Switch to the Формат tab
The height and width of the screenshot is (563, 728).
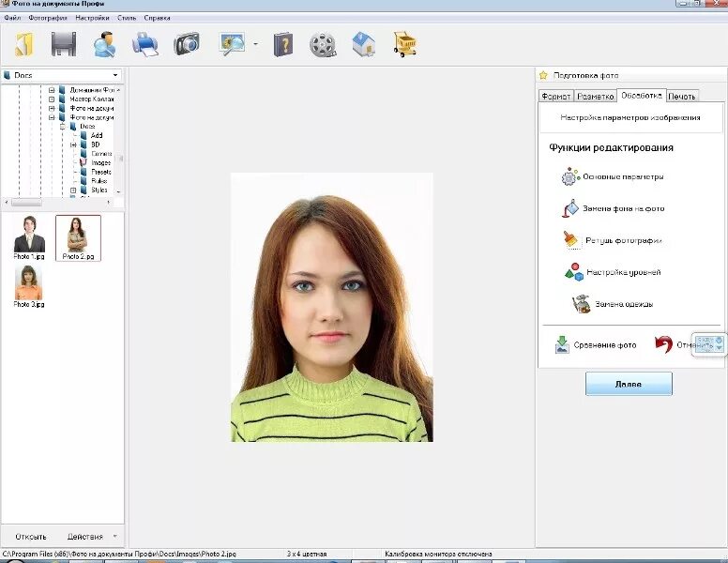pos(555,96)
